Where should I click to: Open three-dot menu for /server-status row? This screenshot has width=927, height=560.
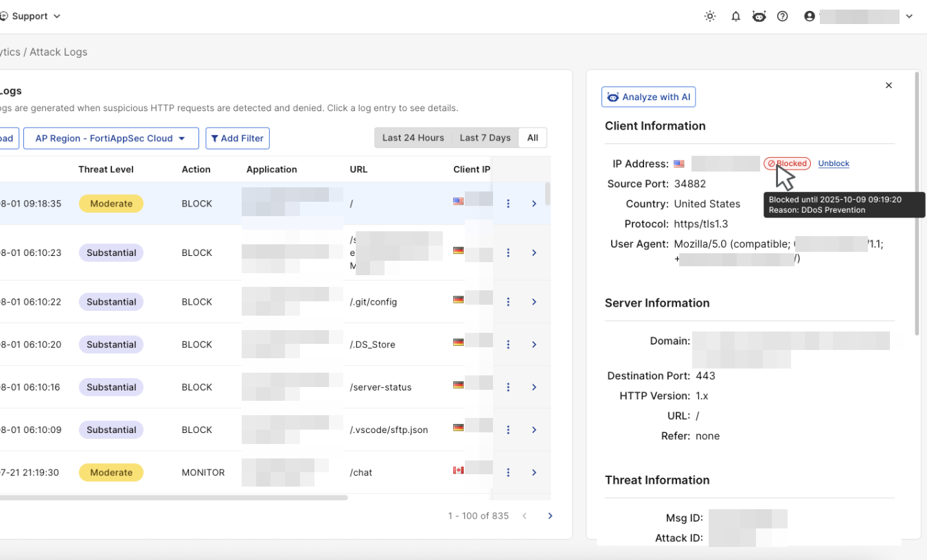point(508,387)
